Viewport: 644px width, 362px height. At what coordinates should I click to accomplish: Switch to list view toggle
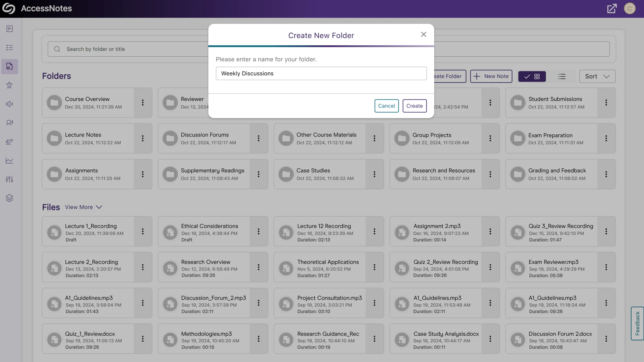[x=562, y=76]
